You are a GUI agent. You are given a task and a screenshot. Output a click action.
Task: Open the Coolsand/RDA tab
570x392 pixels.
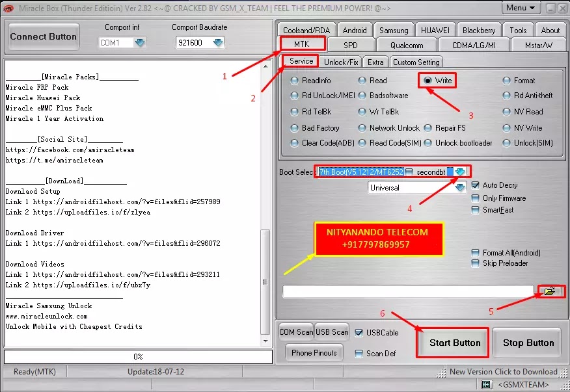coord(306,30)
